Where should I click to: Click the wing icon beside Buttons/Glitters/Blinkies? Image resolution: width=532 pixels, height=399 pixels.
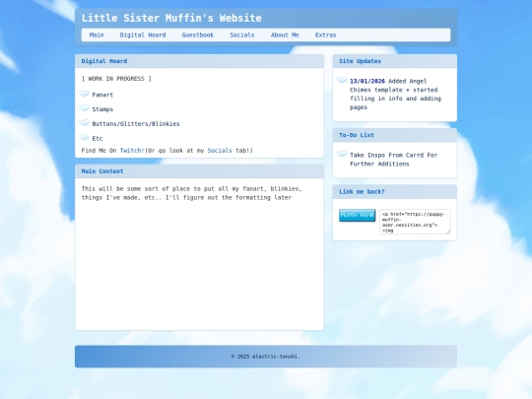[x=84, y=123]
